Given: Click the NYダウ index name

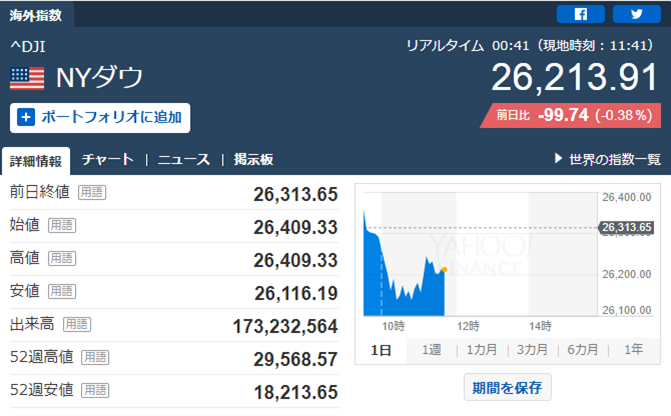Looking at the screenshot, I should point(99,77).
